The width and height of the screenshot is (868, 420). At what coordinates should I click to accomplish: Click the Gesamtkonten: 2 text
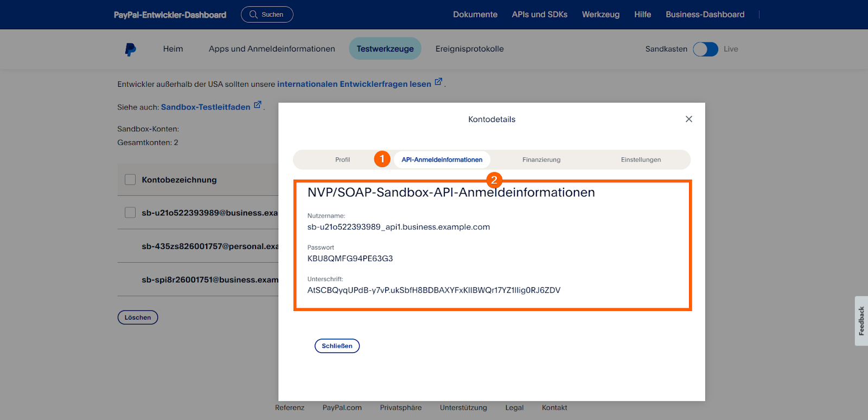click(148, 143)
